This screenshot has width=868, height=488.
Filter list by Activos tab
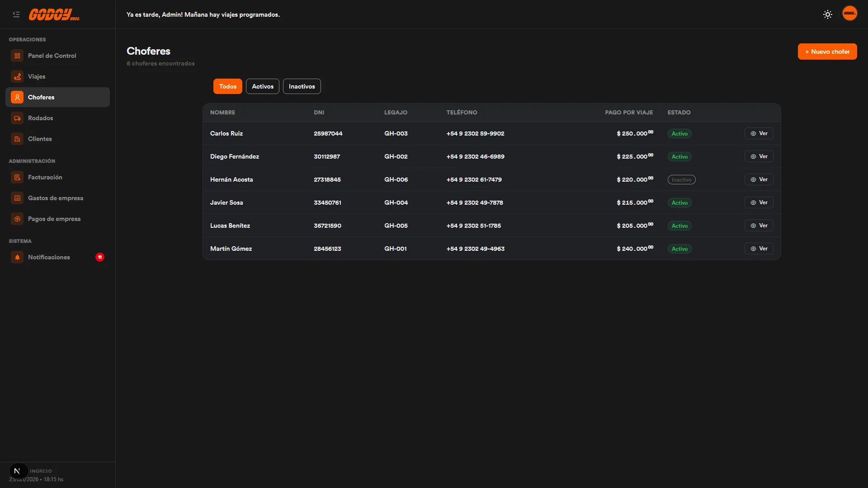(x=262, y=86)
